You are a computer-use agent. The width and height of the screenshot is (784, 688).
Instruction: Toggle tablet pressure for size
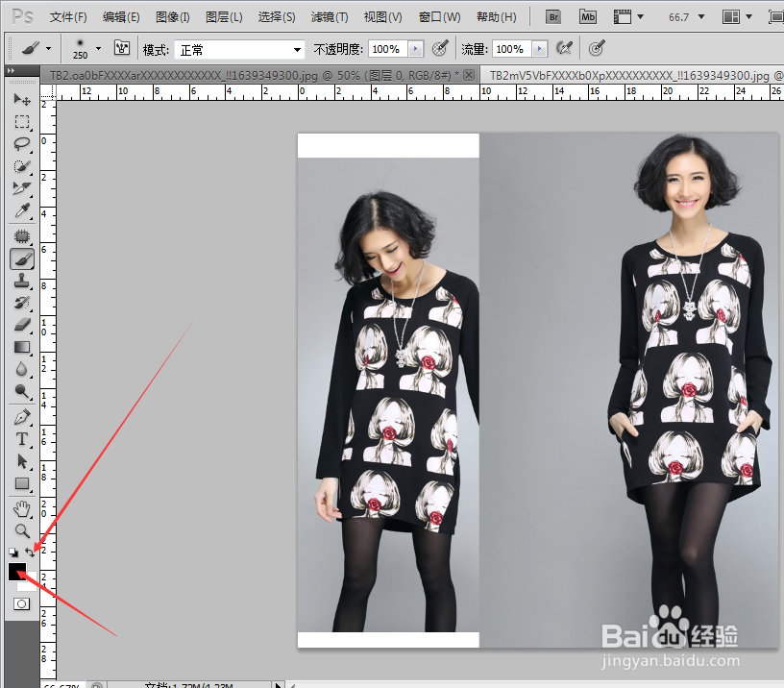pos(597,48)
